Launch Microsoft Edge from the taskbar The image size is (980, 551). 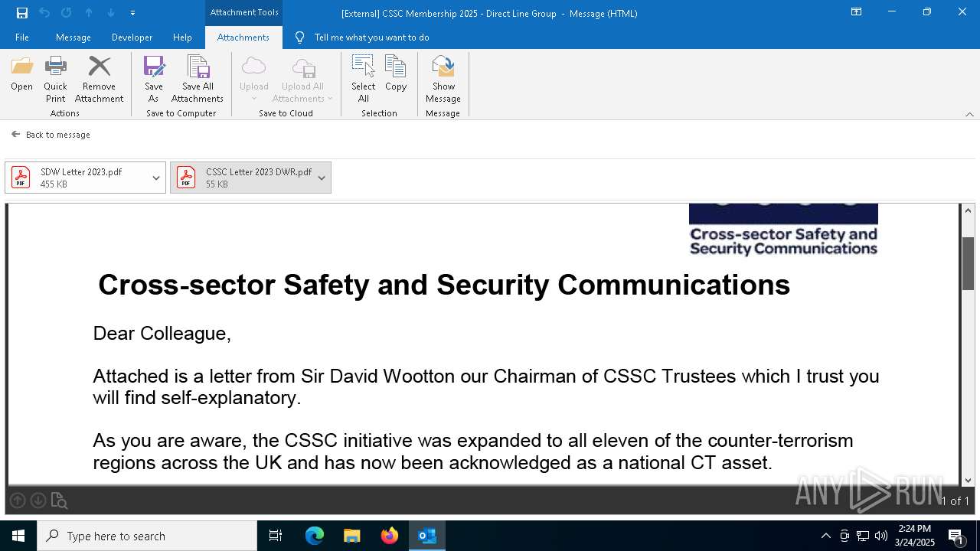[315, 536]
